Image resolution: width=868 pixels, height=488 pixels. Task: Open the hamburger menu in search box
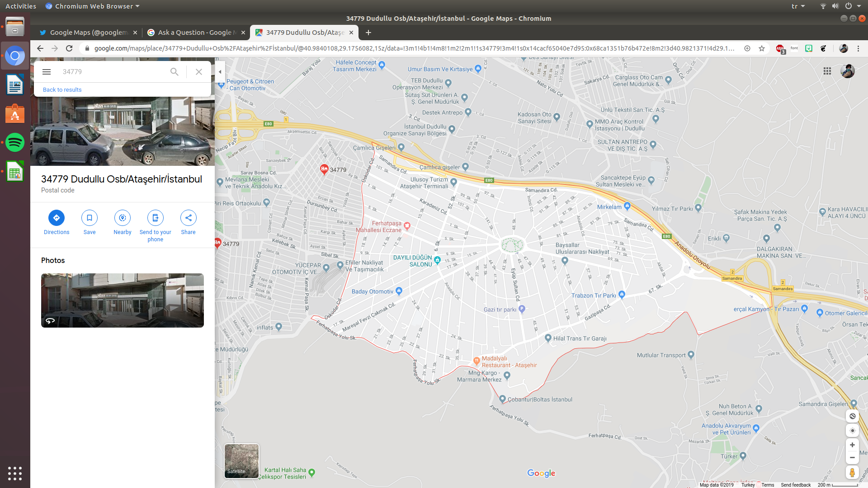click(x=47, y=72)
